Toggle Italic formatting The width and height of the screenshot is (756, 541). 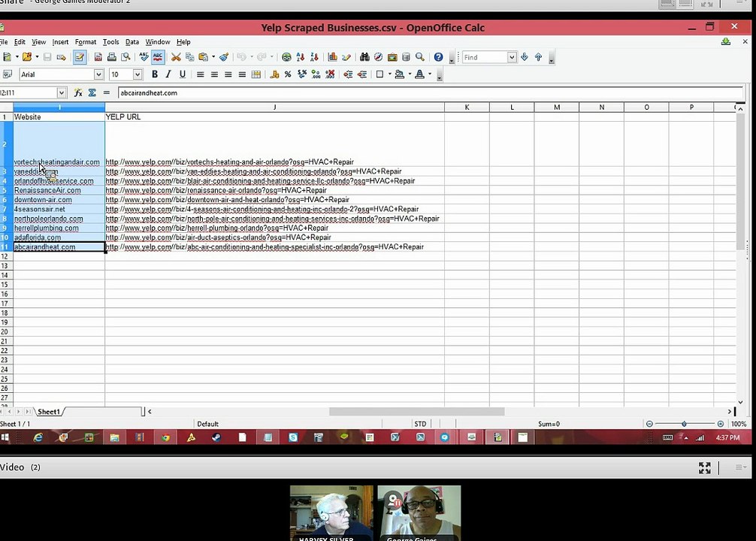168,74
